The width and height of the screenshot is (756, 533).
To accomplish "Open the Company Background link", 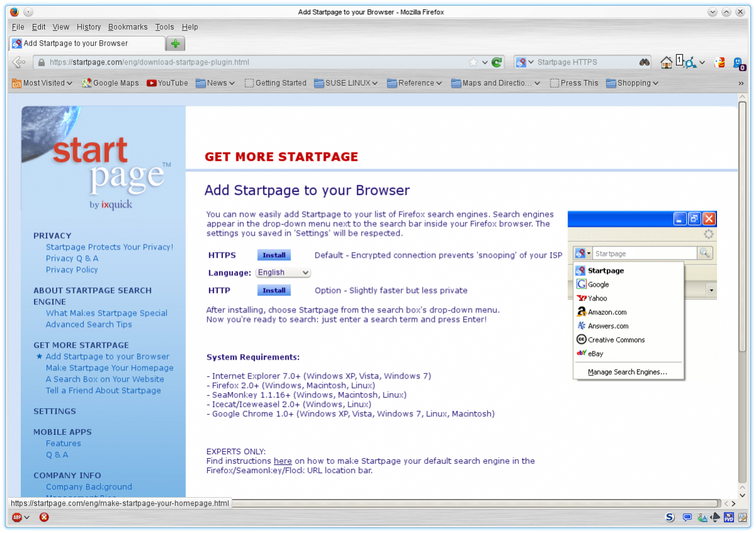I will click(x=89, y=487).
